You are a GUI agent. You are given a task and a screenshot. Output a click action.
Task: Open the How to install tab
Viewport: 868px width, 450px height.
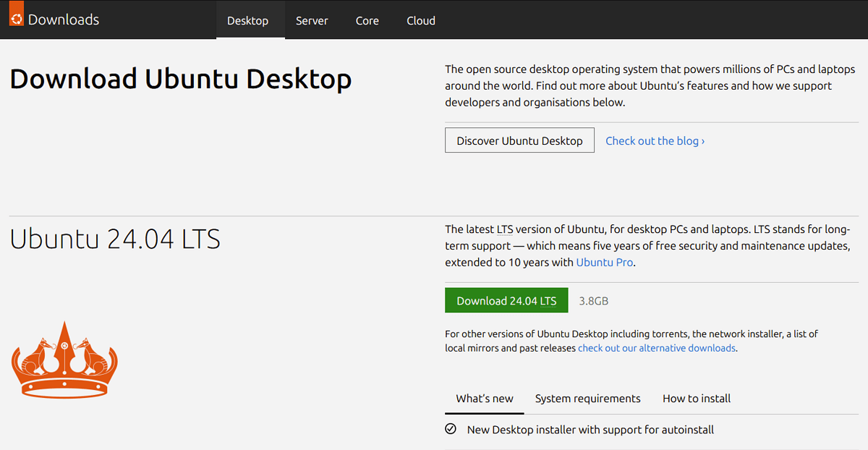[x=696, y=398]
